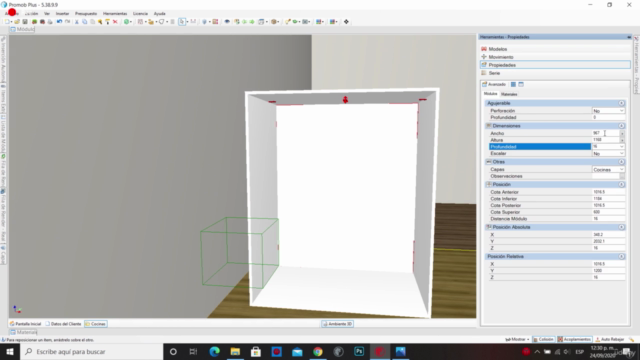The image size is (640, 360).
Task: Open the Mostrar dropdown in status bar
Action: point(517,339)
